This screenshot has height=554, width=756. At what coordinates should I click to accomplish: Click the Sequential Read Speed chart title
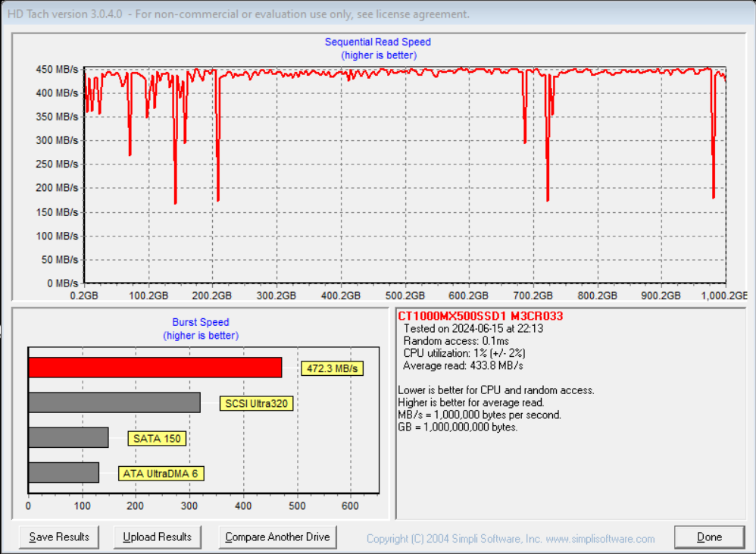pos(377,42)
